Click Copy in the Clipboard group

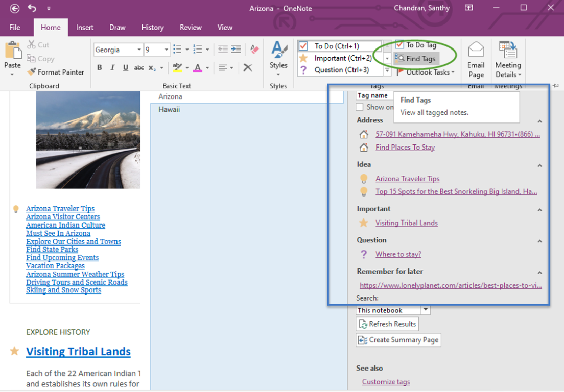pos(41,59)
